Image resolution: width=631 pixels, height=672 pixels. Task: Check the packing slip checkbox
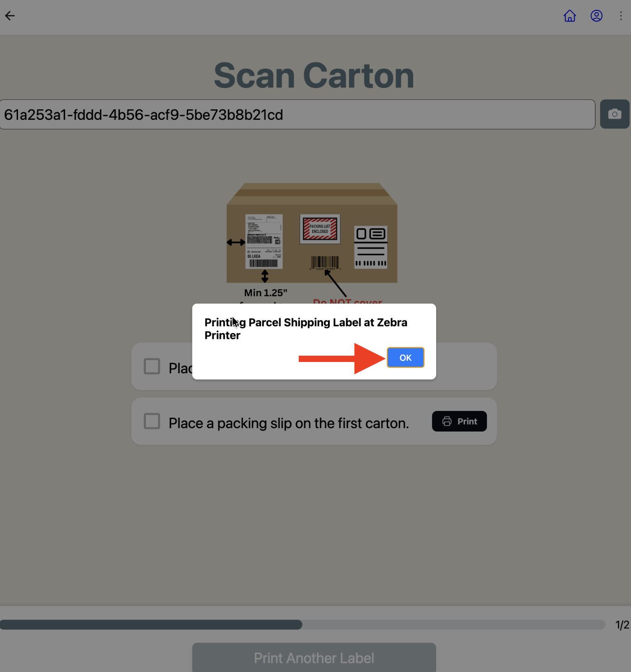(x=152, y=421)
